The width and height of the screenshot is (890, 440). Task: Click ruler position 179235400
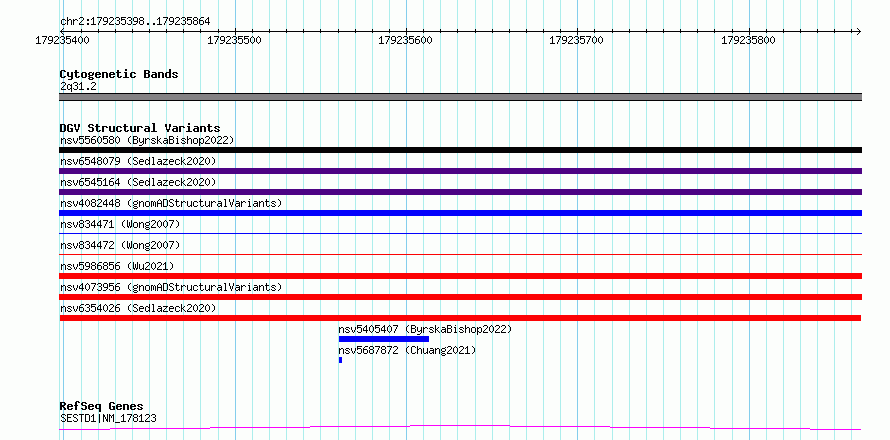point(62,40)
